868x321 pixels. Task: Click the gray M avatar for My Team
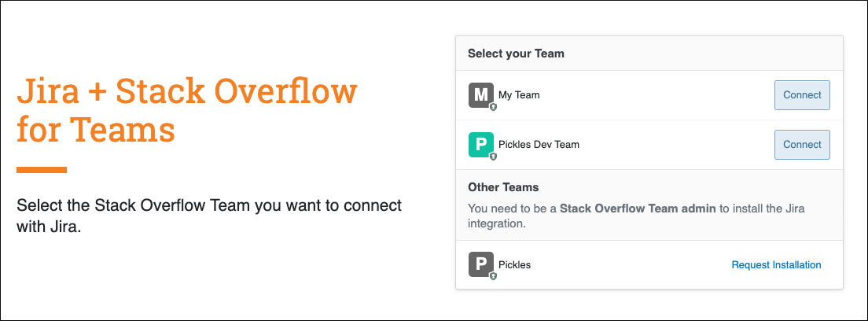pyautogui.click(x=480, y=94)
